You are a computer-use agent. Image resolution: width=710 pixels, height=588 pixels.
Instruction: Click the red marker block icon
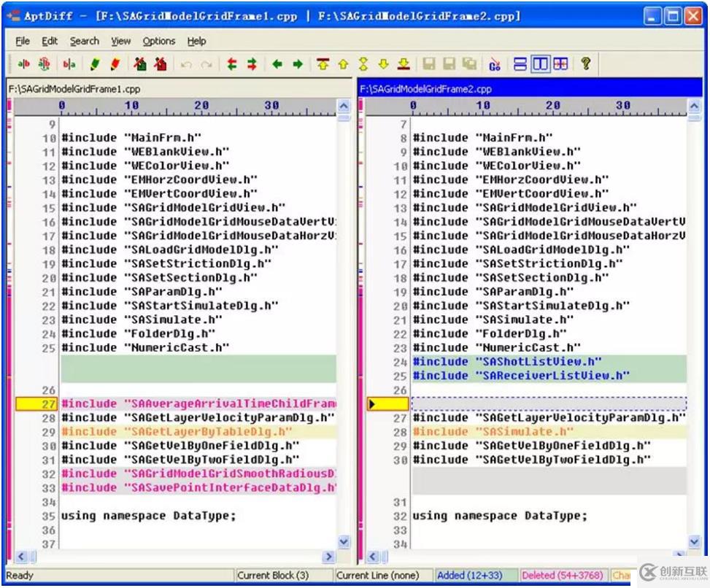pos(160,64)
